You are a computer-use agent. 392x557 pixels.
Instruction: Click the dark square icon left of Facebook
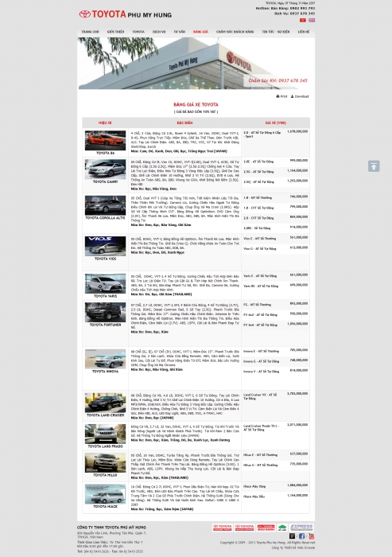(x=292, y=536)
